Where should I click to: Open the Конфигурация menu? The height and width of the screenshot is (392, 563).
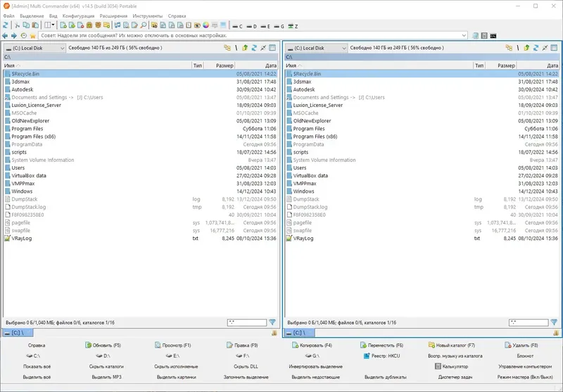(x=78, y=15)
